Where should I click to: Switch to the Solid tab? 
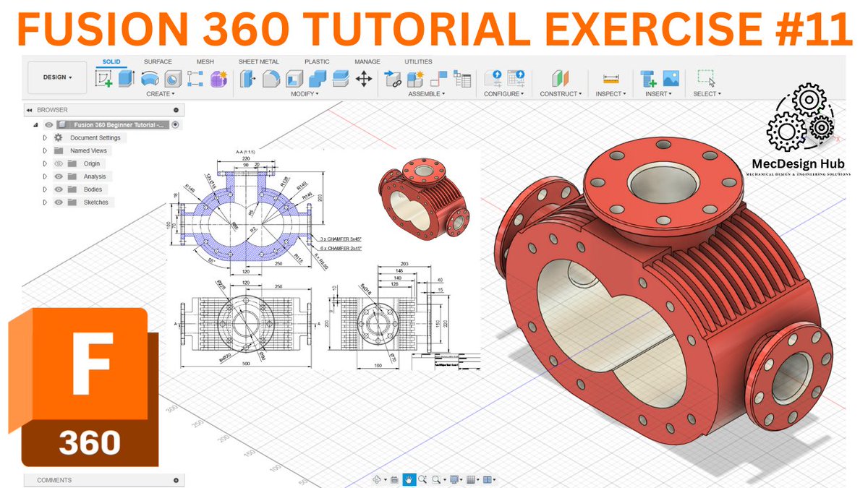point(111,62)
